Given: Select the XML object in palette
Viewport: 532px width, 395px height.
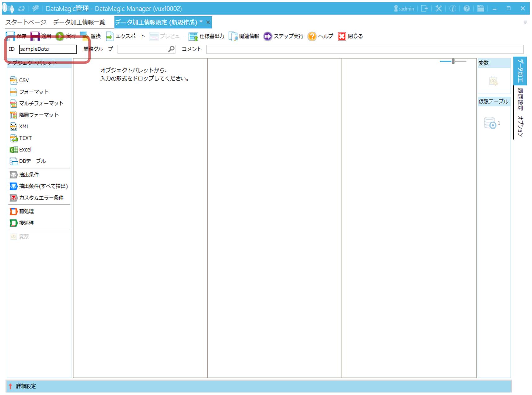Looking at the screenshot, I should (x=20, y=127).
